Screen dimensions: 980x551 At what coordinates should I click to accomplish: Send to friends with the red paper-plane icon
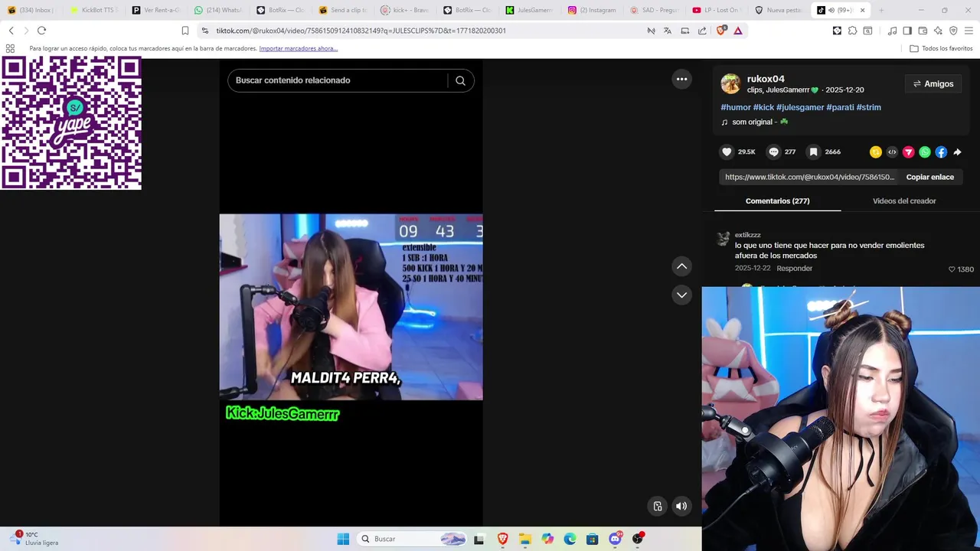[x=909, y=152]
